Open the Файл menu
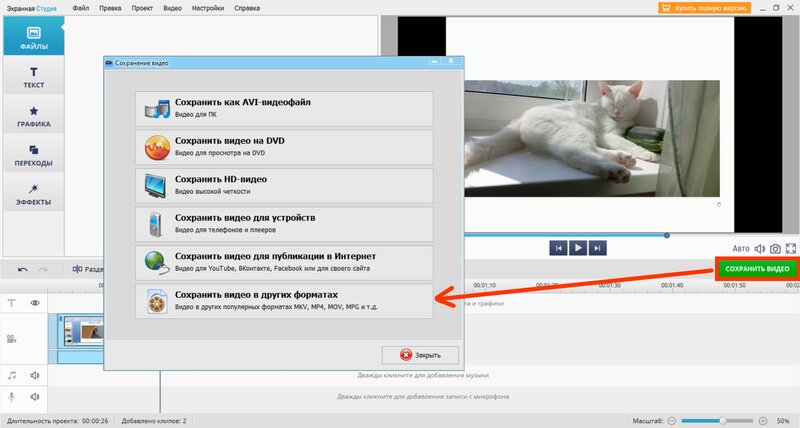800x428 pixels. click(x=81, y=8)
